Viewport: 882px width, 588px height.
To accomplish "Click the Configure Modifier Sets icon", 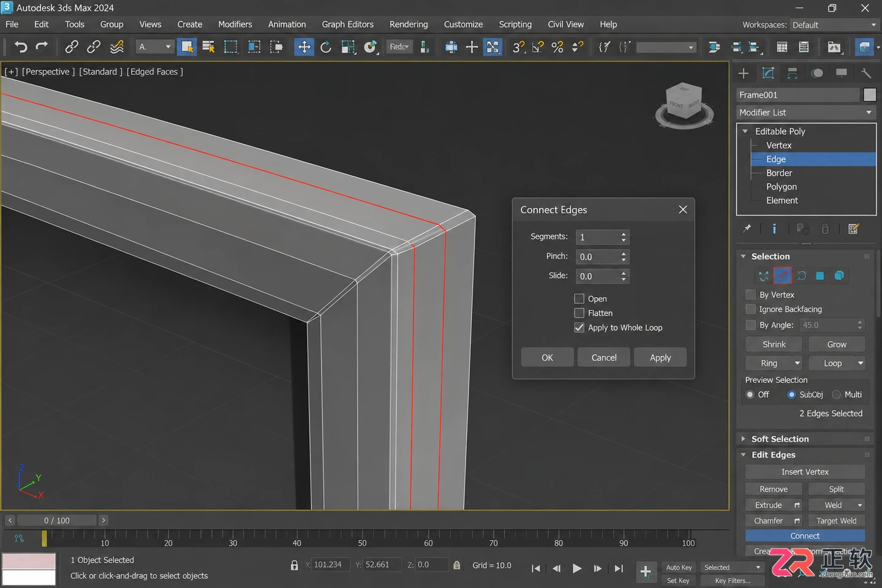I will click(853, 228).
